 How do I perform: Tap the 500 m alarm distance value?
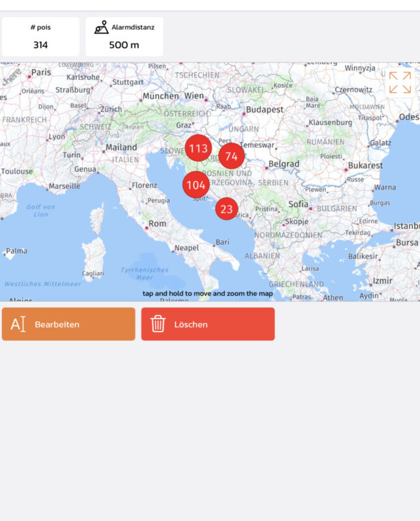(x=124, y=45)
